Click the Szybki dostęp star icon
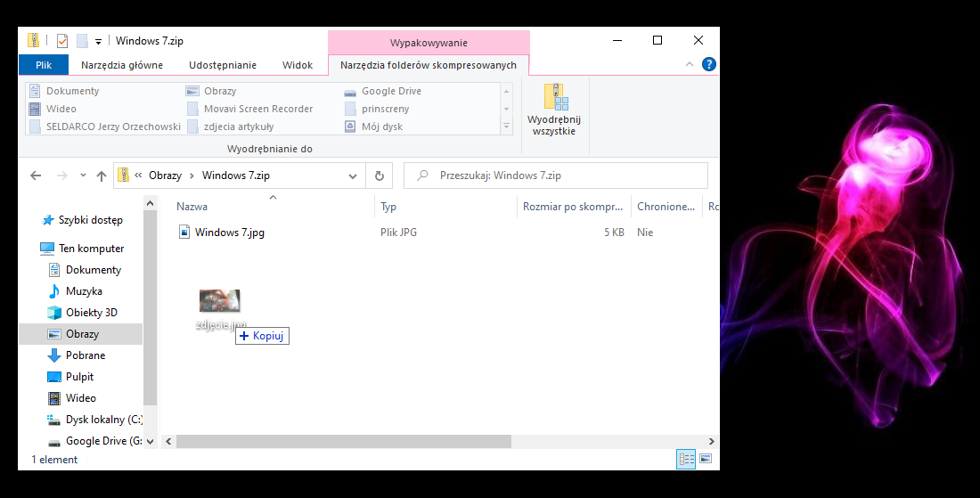Image resolution: width=980 pixels, height=498 pixels. pyautogui.click(x=47, y=220)
